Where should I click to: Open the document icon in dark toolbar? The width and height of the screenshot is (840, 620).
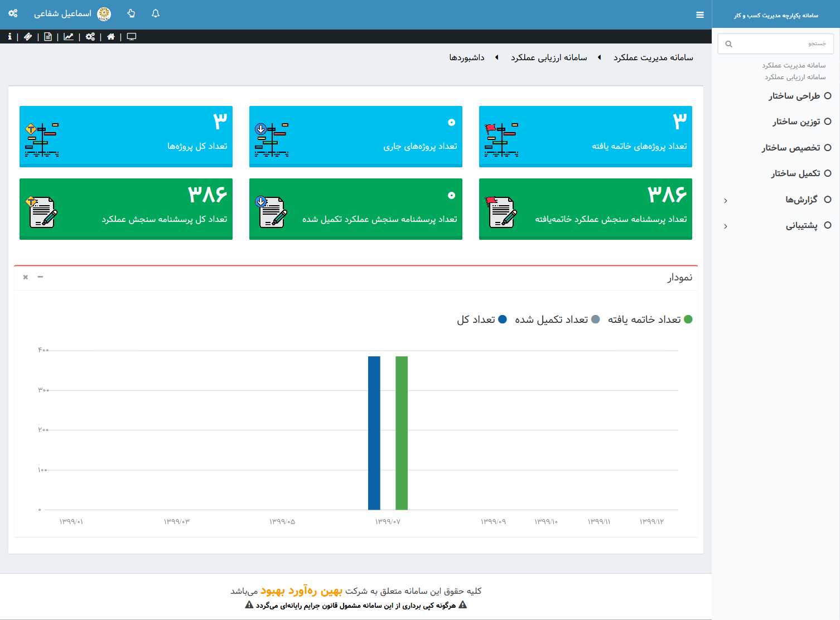click(48, 37)
